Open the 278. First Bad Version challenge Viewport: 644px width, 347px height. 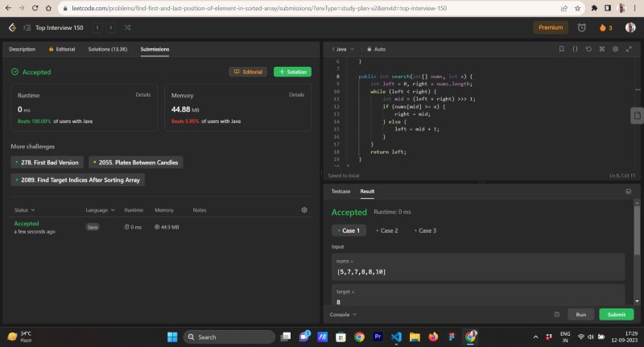pos(47,163)
